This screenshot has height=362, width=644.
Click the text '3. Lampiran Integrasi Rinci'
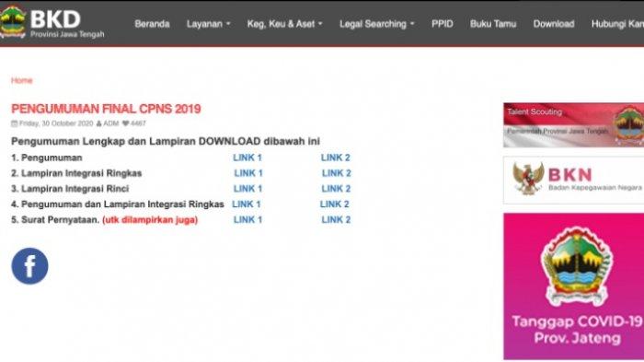coord(70,189)
